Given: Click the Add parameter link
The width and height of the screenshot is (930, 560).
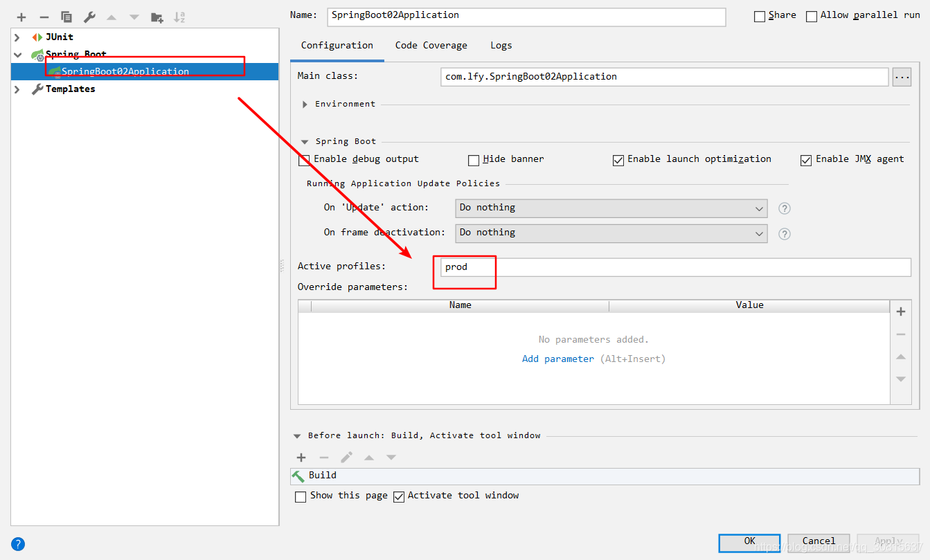Looking at the screenshot, I should [x=558, y=359].
